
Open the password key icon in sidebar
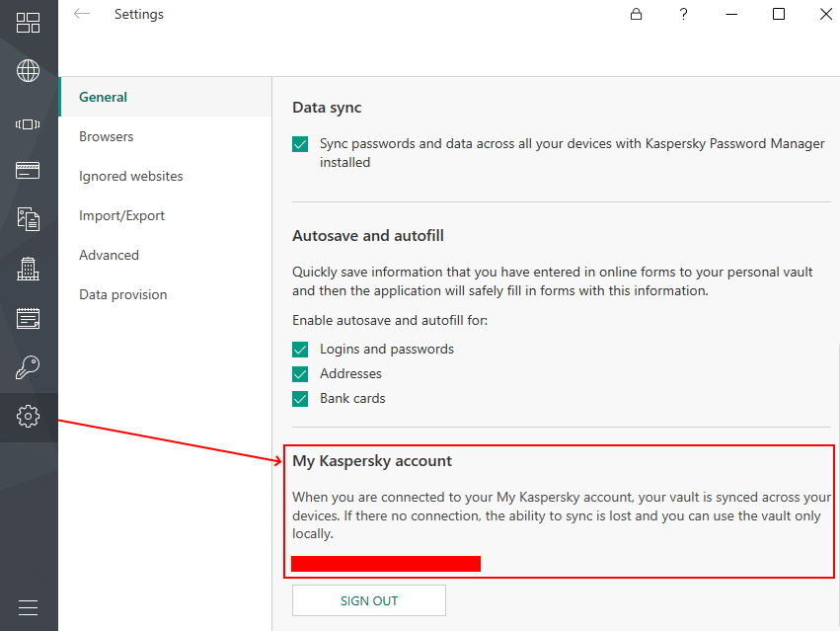coord(28,367)
